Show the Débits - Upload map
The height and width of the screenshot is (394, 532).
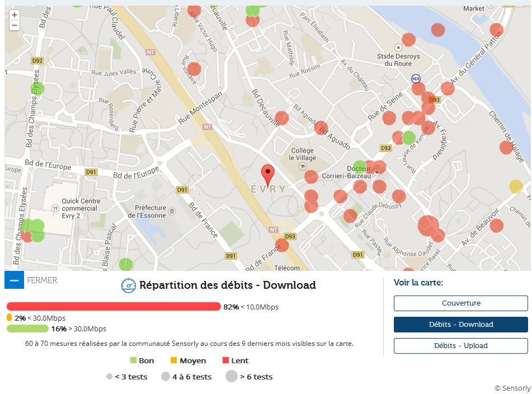(x=460, y=346)
